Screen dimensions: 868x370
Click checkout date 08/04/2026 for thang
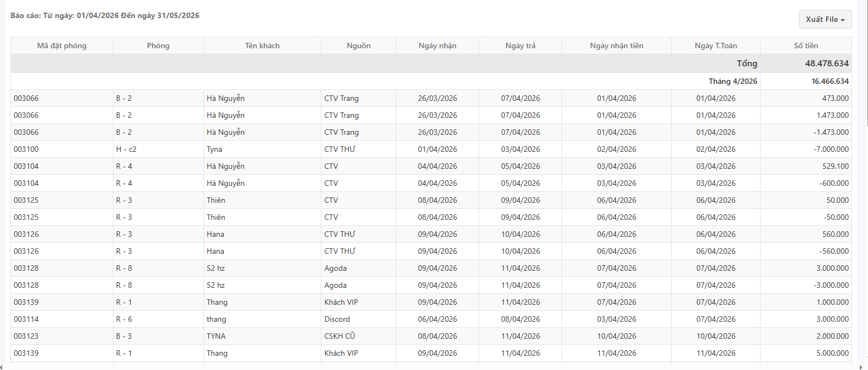520,319
